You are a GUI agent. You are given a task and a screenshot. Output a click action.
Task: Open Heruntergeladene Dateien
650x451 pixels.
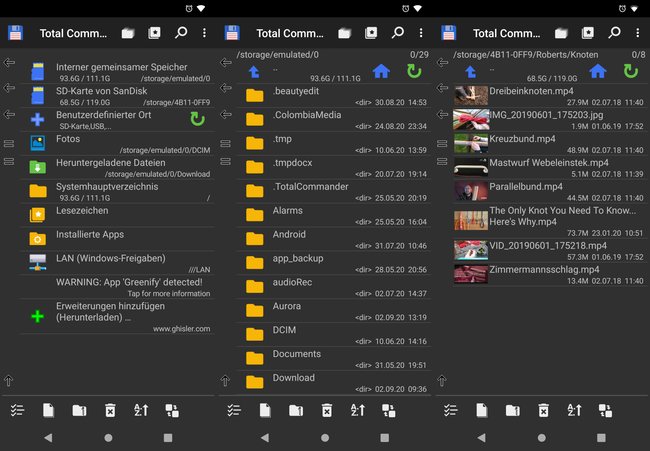tap(117, 167)
